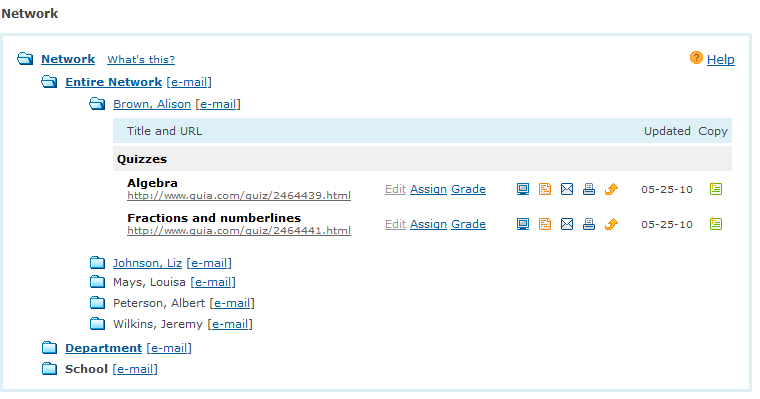Click the e-mail link beside Peterson, Albert
The width and height of the screenshot is (760, 399).
click(232, 303)
